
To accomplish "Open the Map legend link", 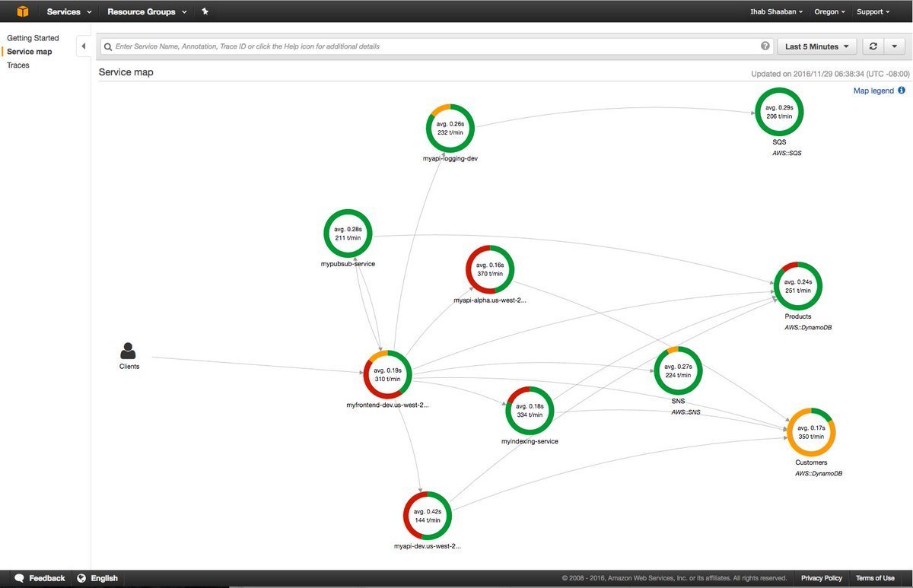I will tap(873, 91).
